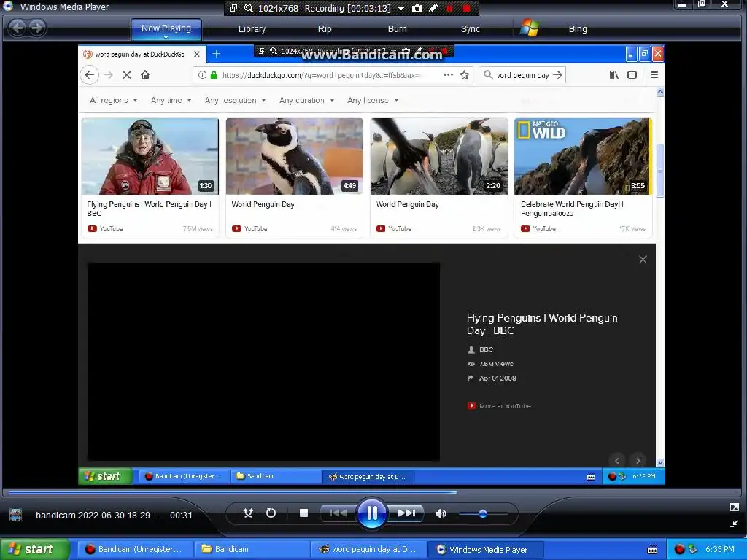Click the keyboard icon in the taskbar

(652, 550)
